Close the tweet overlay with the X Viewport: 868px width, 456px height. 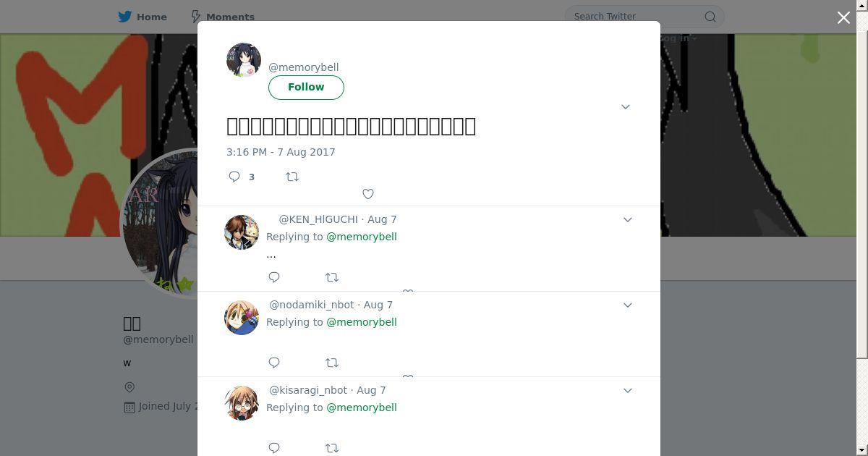pos(843,17)
